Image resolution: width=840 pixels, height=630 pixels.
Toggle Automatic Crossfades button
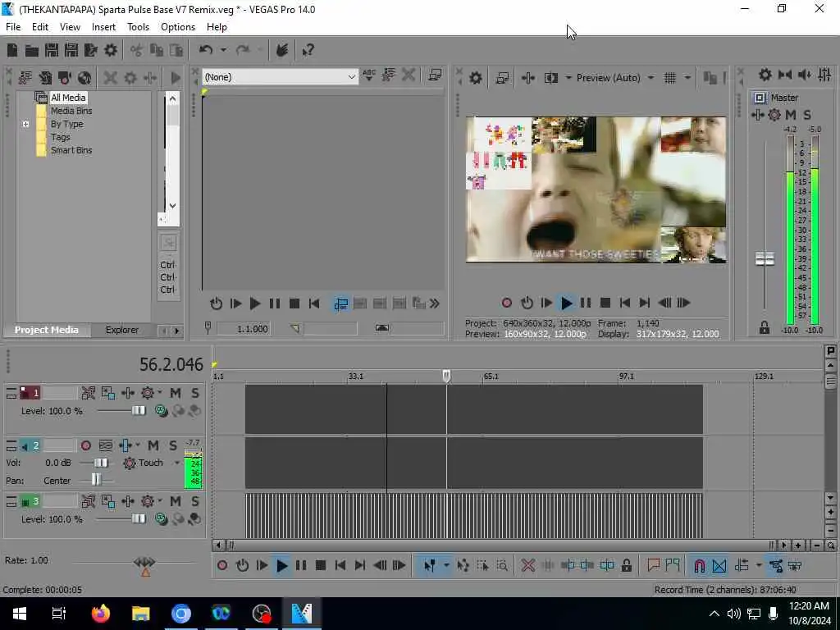tap(719, 565)
